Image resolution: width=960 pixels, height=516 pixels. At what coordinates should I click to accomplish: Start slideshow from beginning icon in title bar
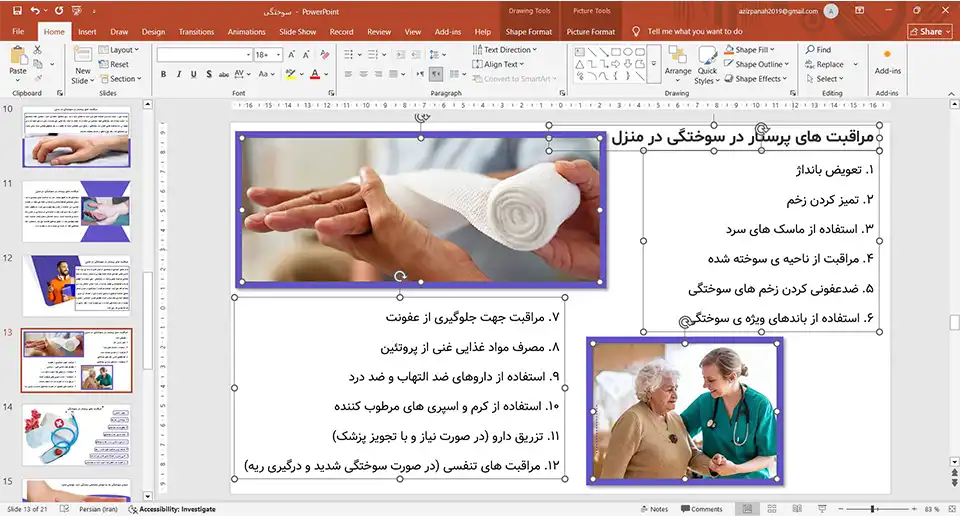[77, 10]
